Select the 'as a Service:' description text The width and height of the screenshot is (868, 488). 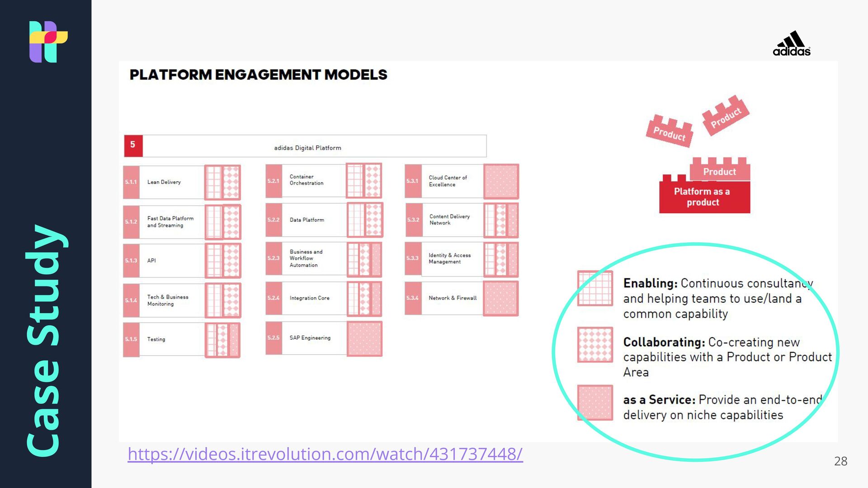pos(722,408)
